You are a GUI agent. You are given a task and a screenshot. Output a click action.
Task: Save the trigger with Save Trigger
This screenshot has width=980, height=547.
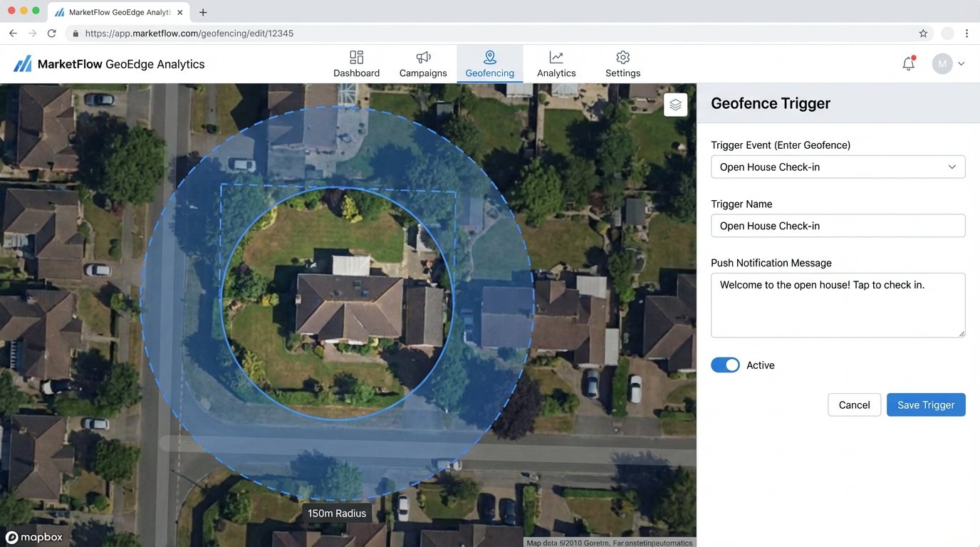(x=926, y=405)
